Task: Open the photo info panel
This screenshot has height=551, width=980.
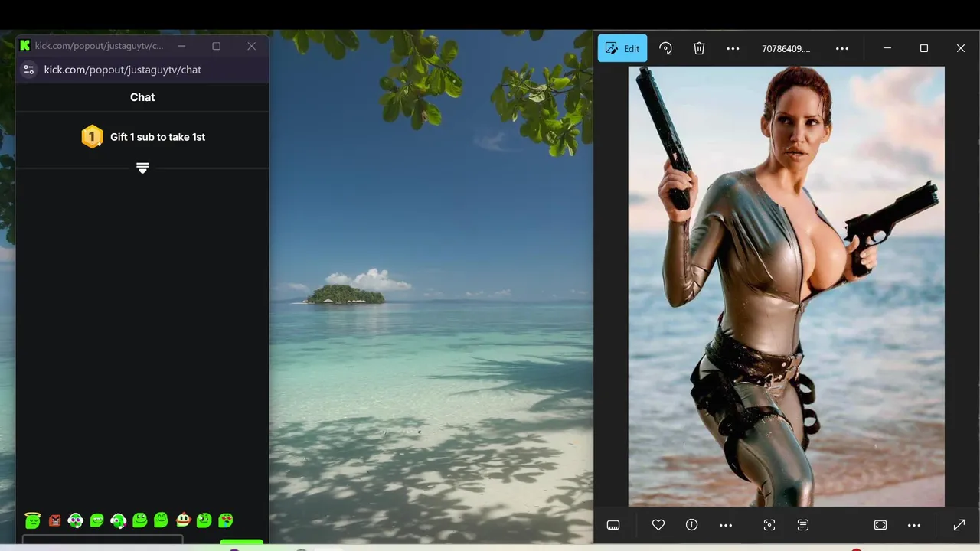Action: pyautogui.click(x=692, y=525)
